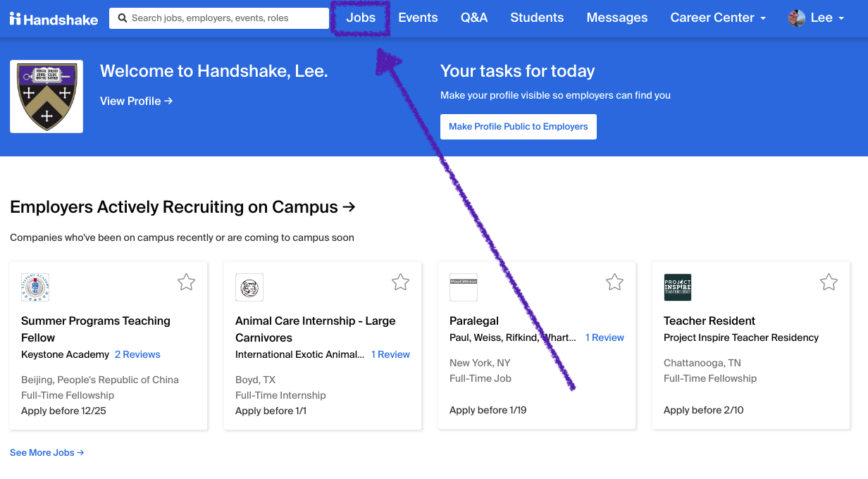
Task: Click the search magnifier icon
Action: 123,18
